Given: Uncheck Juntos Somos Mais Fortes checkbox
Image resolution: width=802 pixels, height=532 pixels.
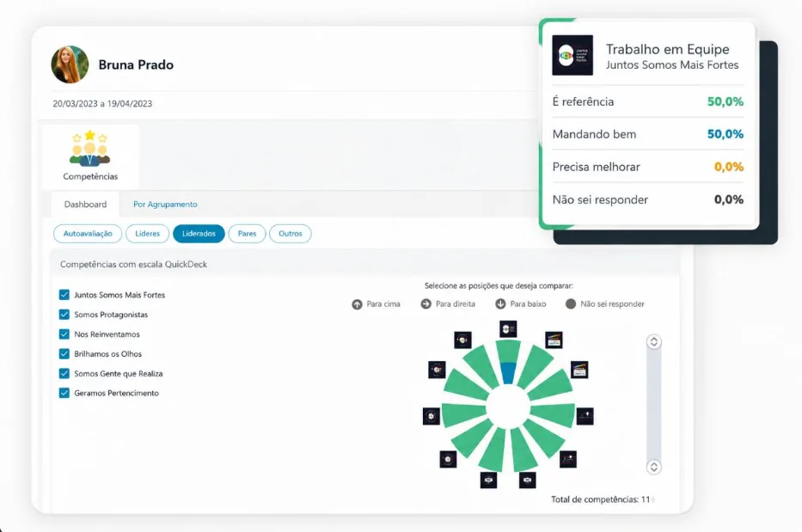Looking at the screenshot, I should coord(64,295).
